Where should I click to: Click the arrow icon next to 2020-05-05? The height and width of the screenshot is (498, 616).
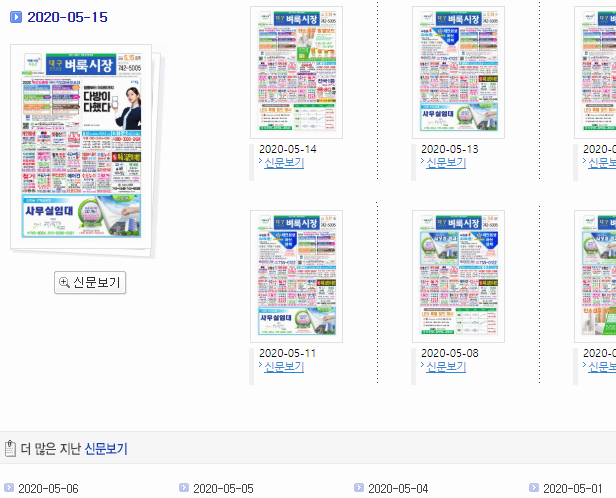[184, 488]
